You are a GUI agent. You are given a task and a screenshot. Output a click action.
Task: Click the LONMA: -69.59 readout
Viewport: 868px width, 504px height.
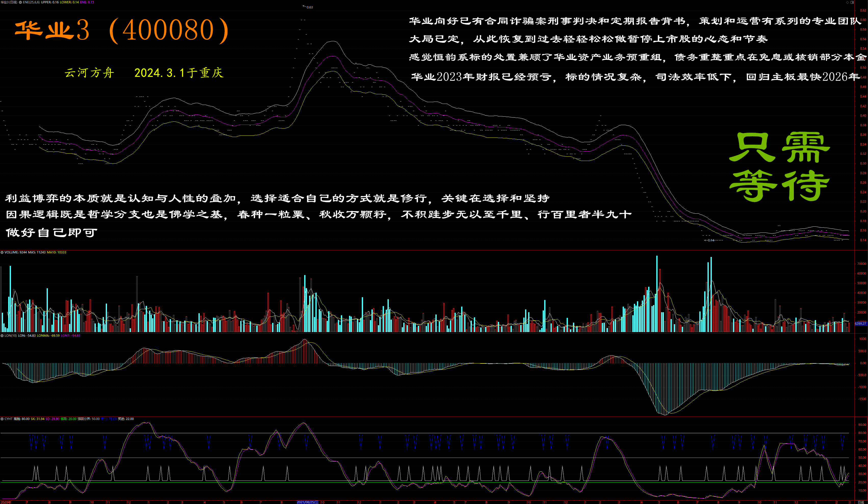(48, 336)
